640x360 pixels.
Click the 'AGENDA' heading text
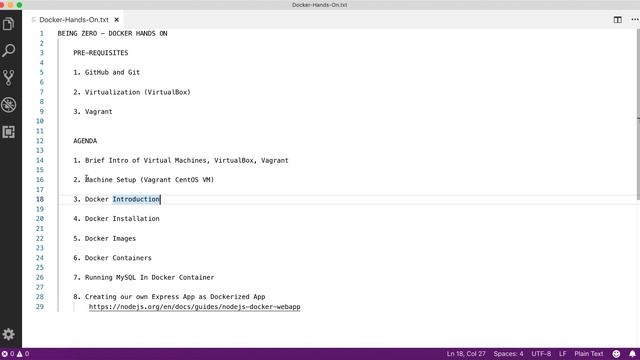coord(85,141)
